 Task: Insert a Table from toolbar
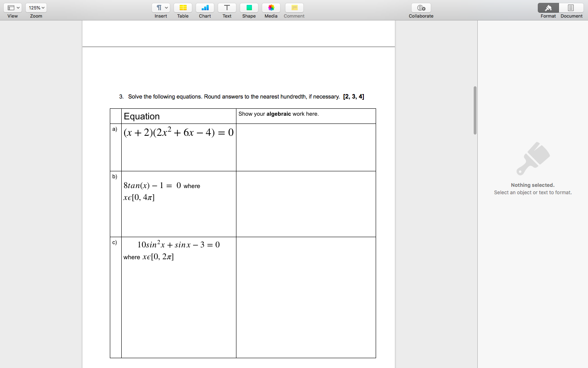(x=183, y=8)
